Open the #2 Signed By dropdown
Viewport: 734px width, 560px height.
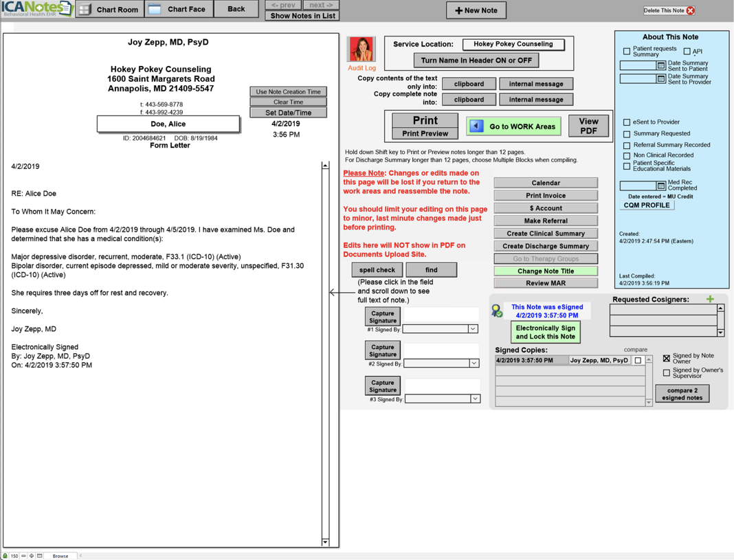(x=473, y=363)
